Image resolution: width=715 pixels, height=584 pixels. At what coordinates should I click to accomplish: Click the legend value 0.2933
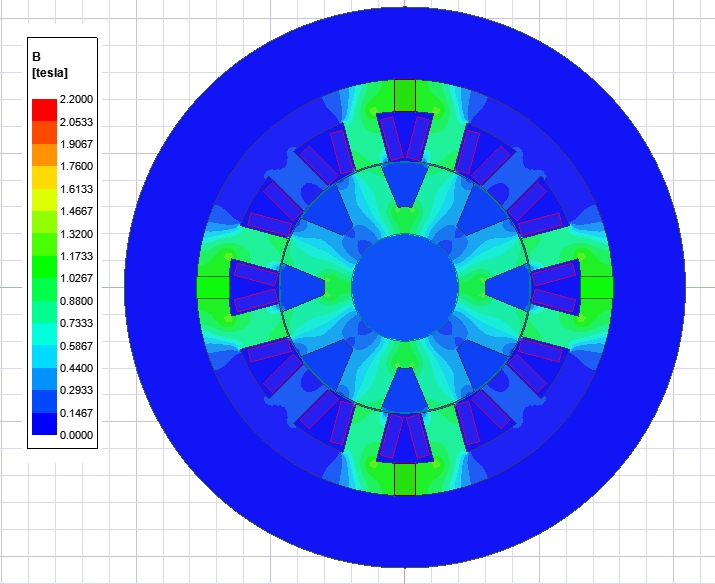tap(76, 390)
